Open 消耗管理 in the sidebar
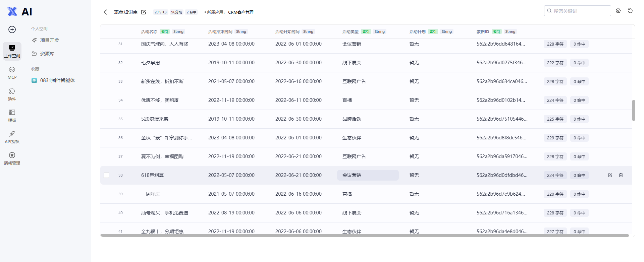Image resolution: width=644 pixels, height=262 pixels. pos(12,158)
